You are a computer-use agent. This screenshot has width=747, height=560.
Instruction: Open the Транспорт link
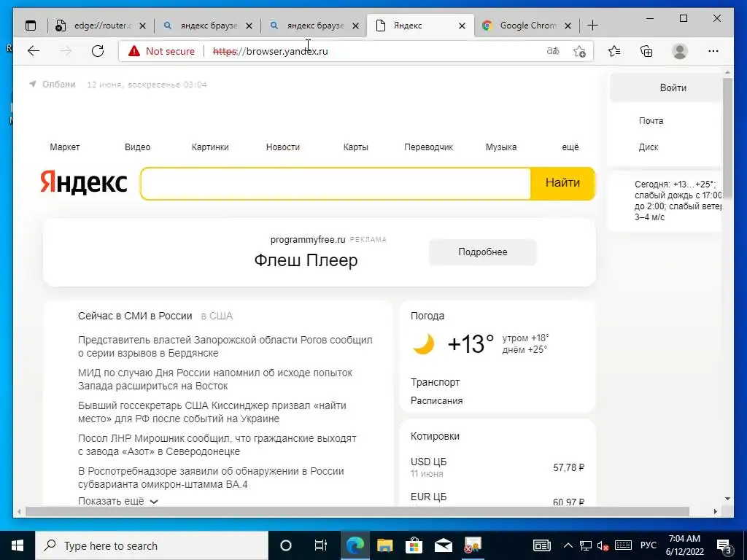point(435,382)
